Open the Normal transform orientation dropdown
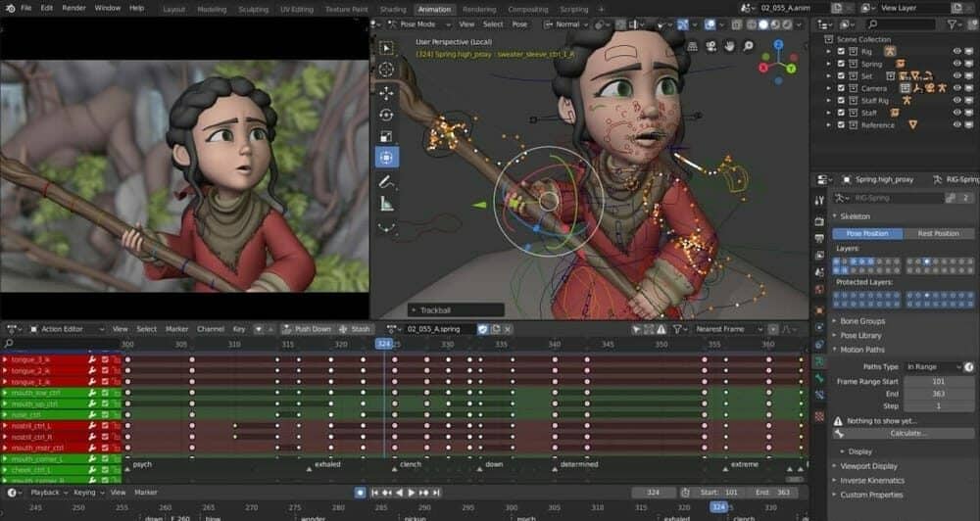Screen dimensions: 980x521 pyautogui.click(x=566, y=24)
